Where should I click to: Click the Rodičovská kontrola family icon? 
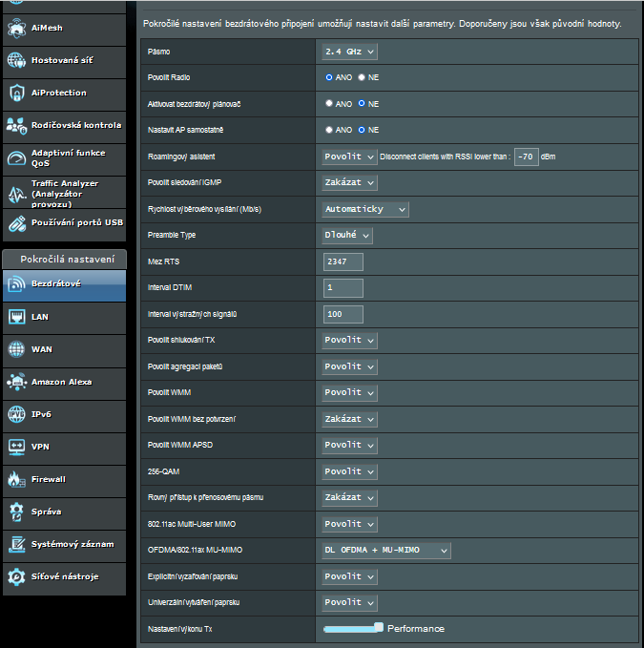[x=16, y=126]
